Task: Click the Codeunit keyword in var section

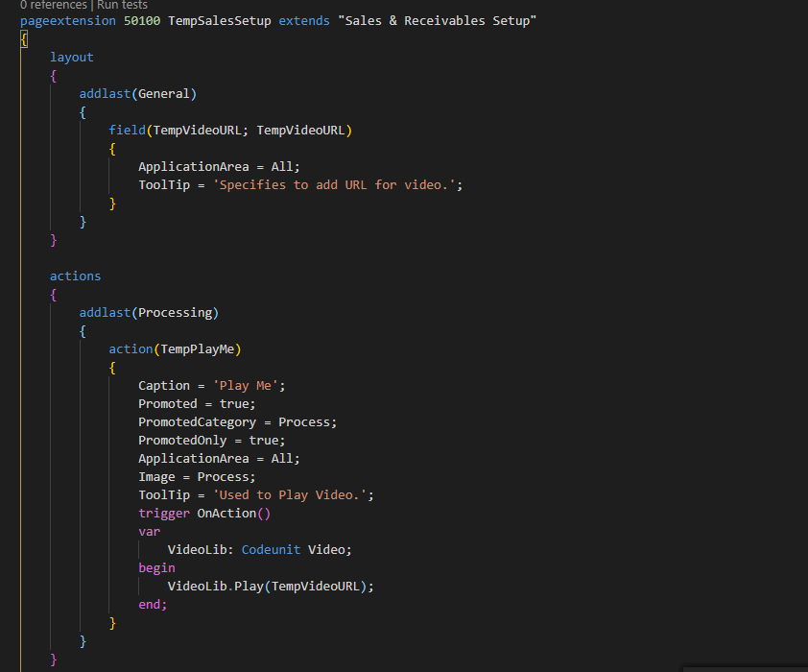Action: tap(271, 549)
